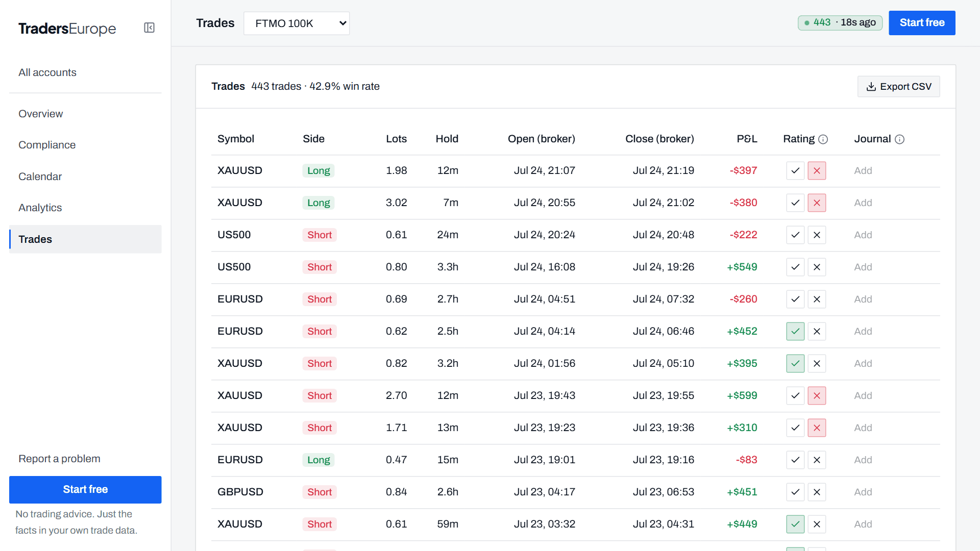Mark the XAUUSD +$395 trade with X
This screenshot has width=980, height=551.
point(817,364)
